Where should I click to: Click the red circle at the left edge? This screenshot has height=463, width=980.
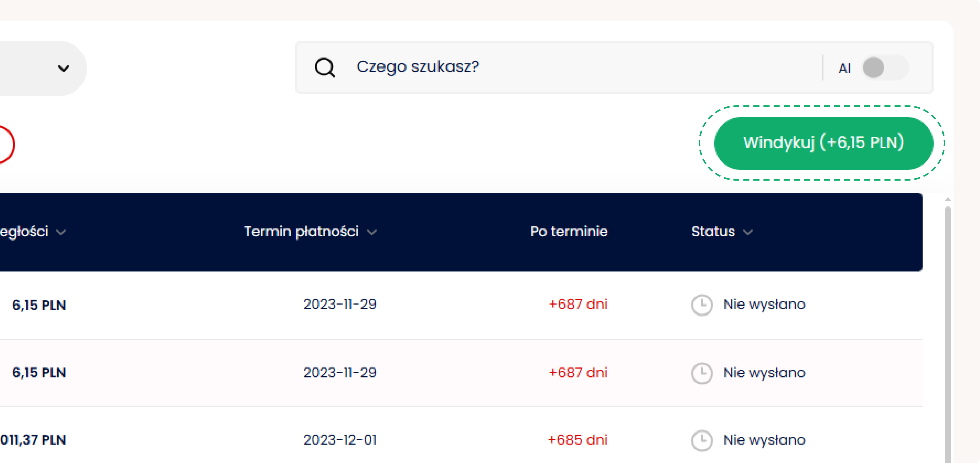tap(5, 145)
